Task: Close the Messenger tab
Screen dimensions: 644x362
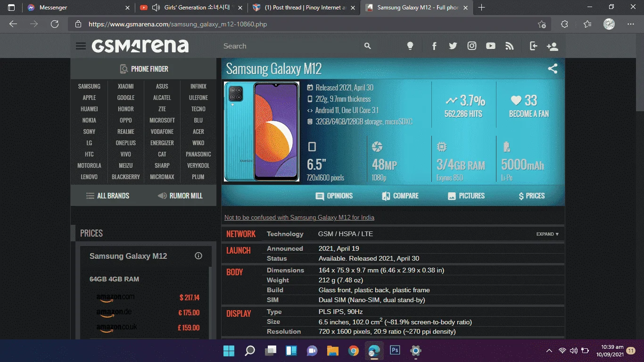Action: (x=127, y=8)
